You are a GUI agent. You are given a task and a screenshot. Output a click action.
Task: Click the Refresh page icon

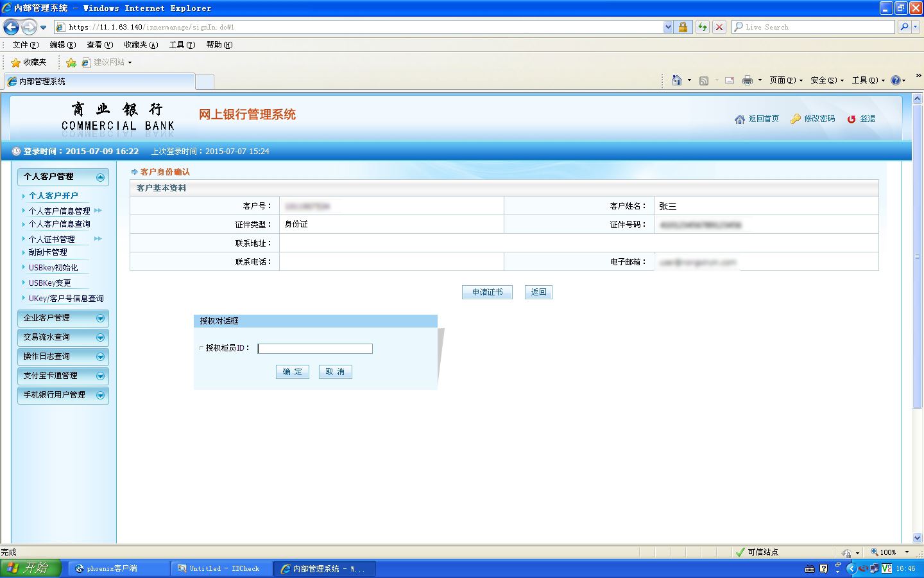click(703, 27)
